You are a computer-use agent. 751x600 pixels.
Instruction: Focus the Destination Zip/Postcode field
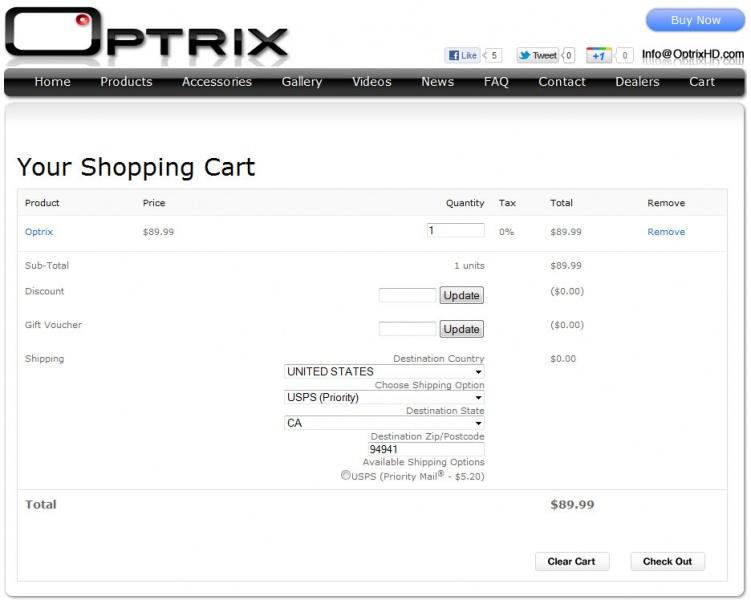(x=426, y=449)
